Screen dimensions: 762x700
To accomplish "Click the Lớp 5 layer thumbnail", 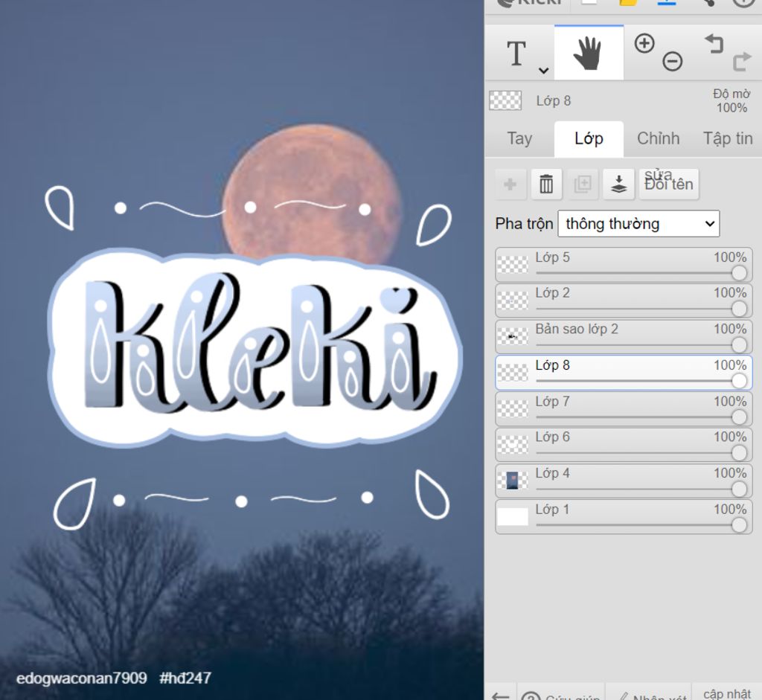I will pos(512,264).
